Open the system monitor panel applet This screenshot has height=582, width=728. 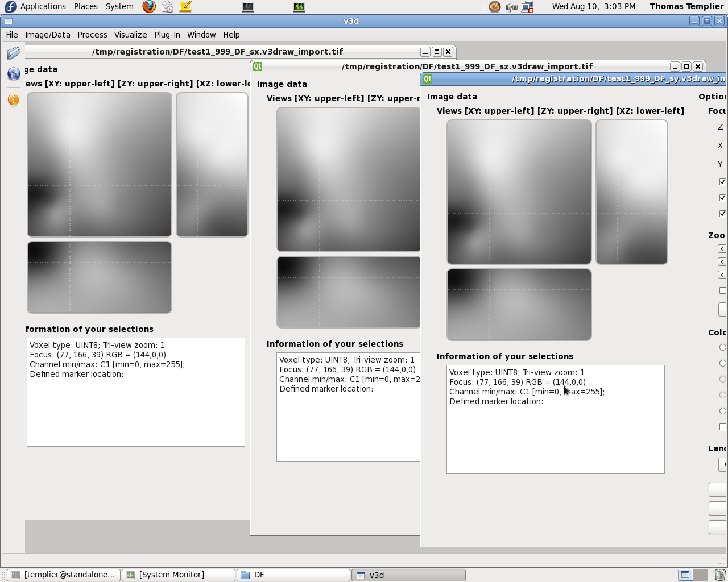coord(299,7)
